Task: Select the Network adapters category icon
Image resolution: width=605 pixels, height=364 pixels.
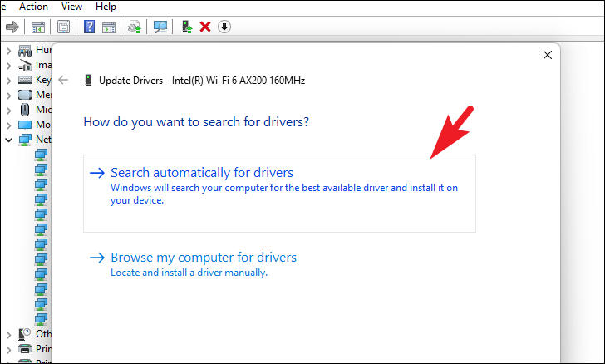Action: click(x=25, y=140)
